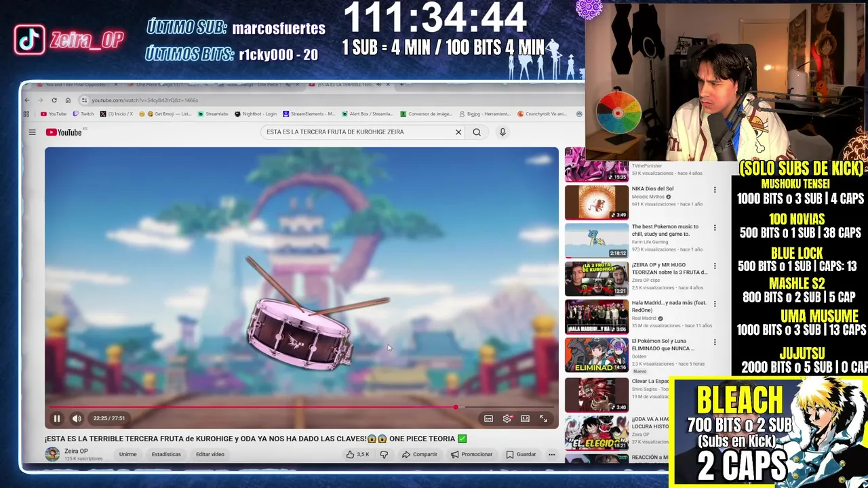Open the Bigjpg bookmark
Screen dimensions: 868x488
(485, 114)
